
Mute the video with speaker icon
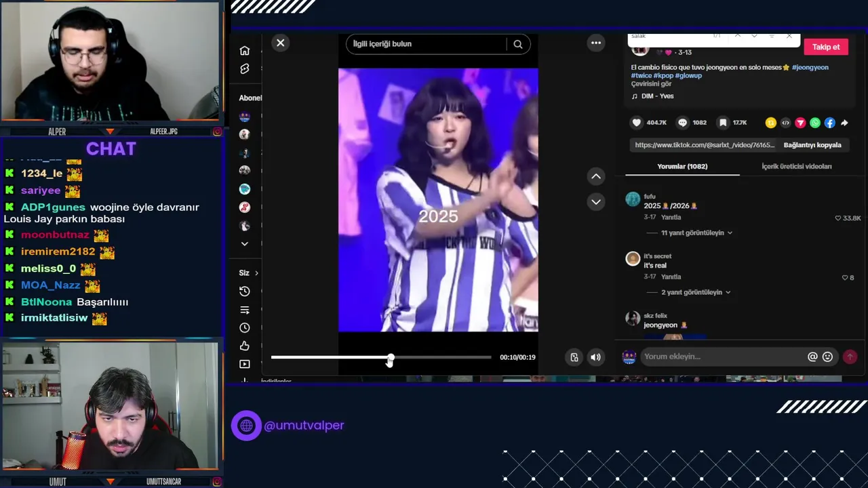click(x=595, y=357)
